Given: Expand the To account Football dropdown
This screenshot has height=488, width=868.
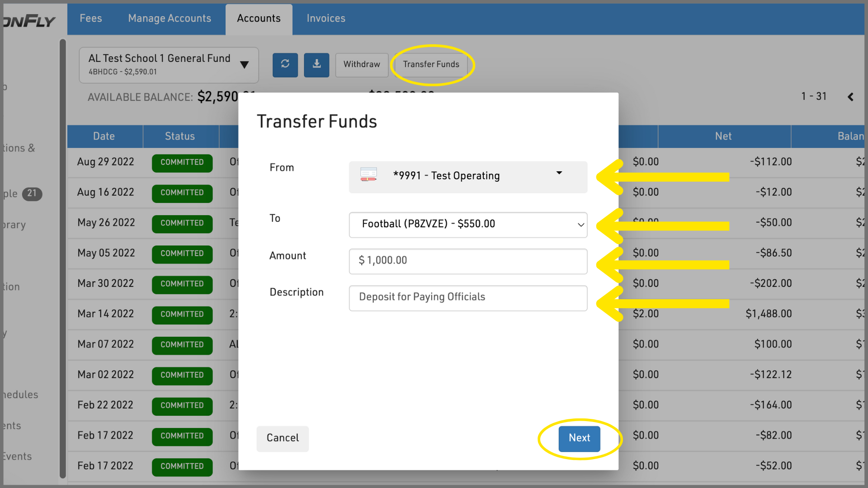Looking at the screenshot, I should coord(468,225).
